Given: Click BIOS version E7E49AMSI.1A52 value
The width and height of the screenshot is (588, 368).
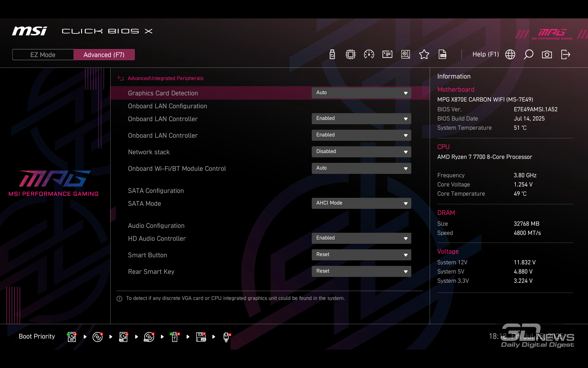Looking at the screenshot, I should (536, 109).
